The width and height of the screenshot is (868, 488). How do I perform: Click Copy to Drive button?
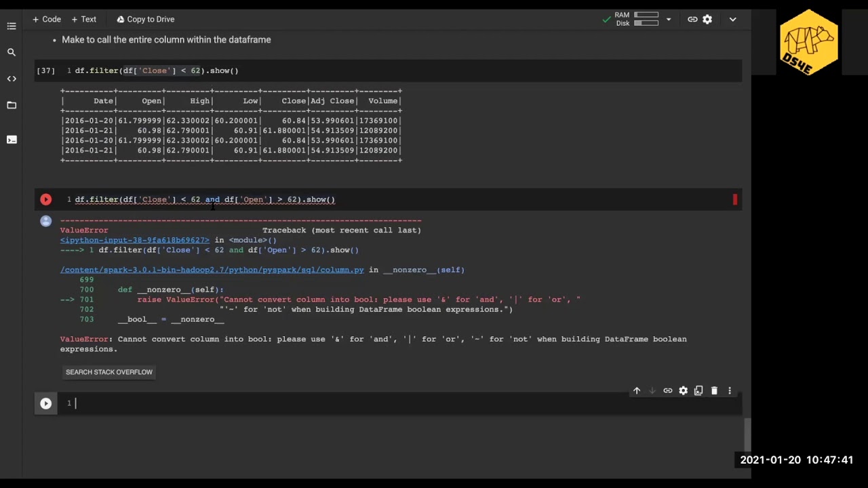(145, 19)
